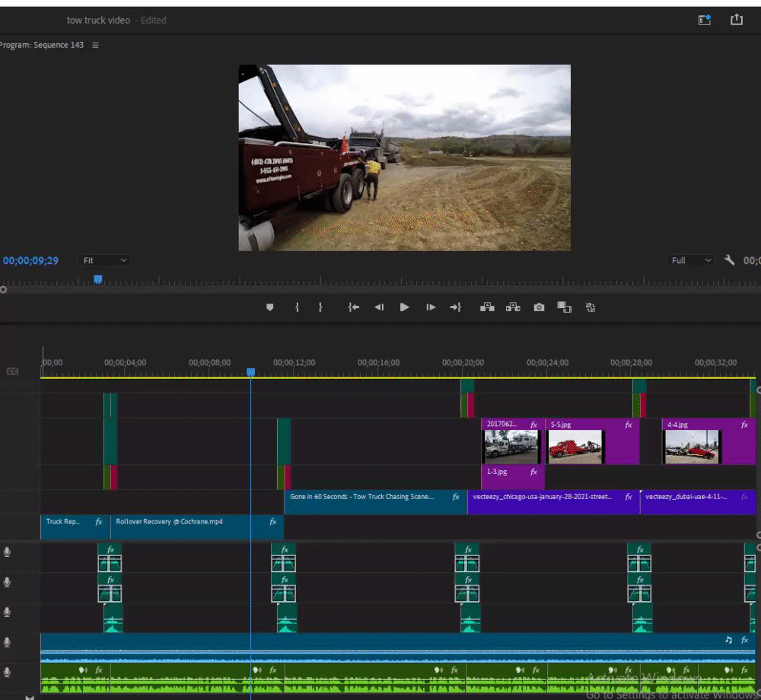Toggle voice-over record on the topmost audio track
This screenshot has height=700, width=761.
click(8, 552)
